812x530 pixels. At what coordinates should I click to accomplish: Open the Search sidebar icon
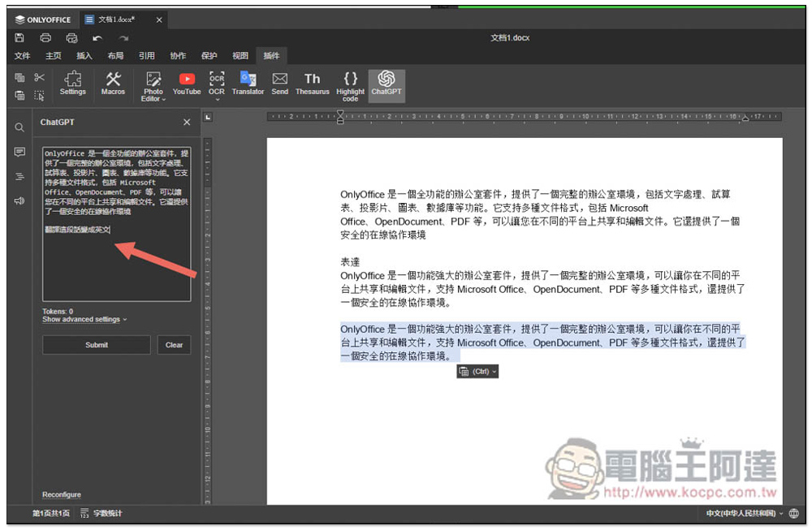(19, 127)
